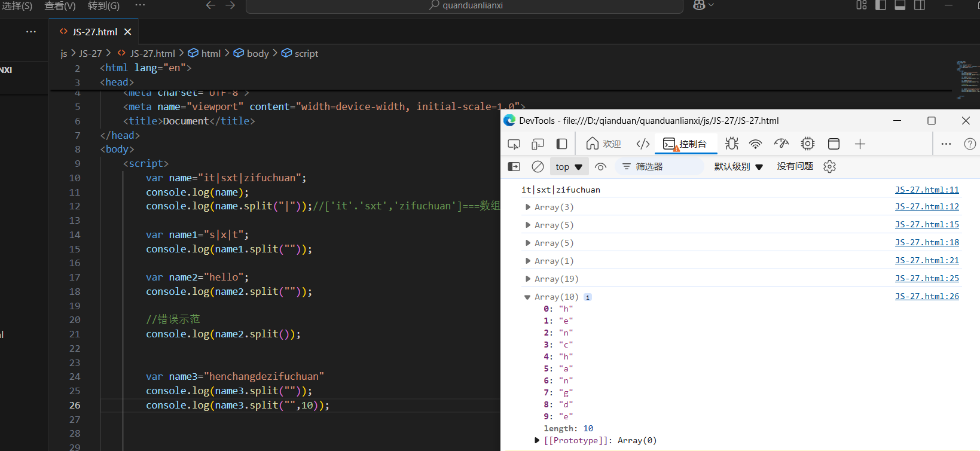Open source link JS-27.html:15

pos(927,224)
